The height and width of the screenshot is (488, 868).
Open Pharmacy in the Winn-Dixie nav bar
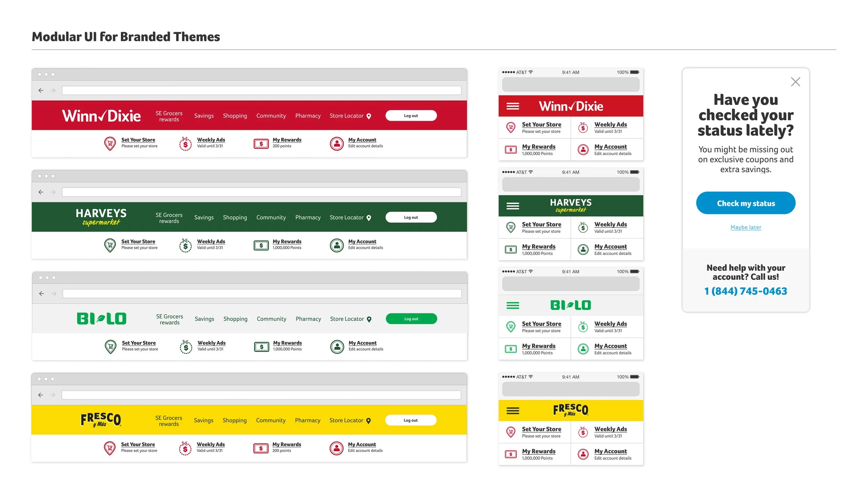tap(308, 116)
